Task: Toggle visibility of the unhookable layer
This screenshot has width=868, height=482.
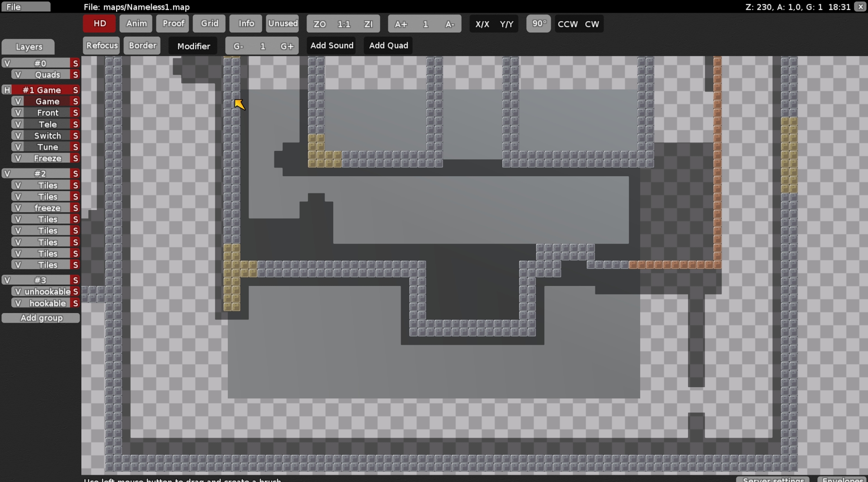Action: pyautogui.click(x=18, y=291)
